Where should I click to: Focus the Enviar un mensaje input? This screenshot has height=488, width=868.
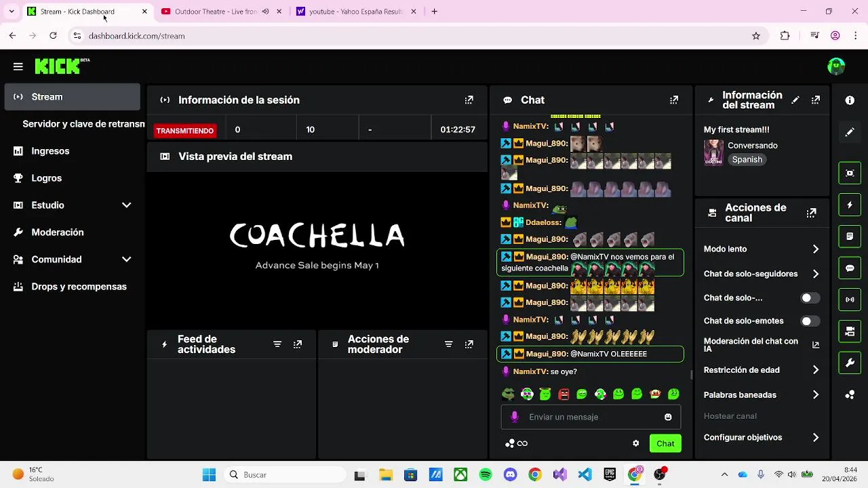(x=591, y=417)
